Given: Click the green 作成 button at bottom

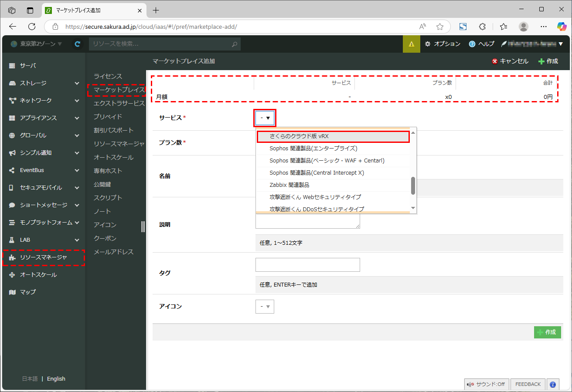Looking at the screenshot, I should (547, 332).
